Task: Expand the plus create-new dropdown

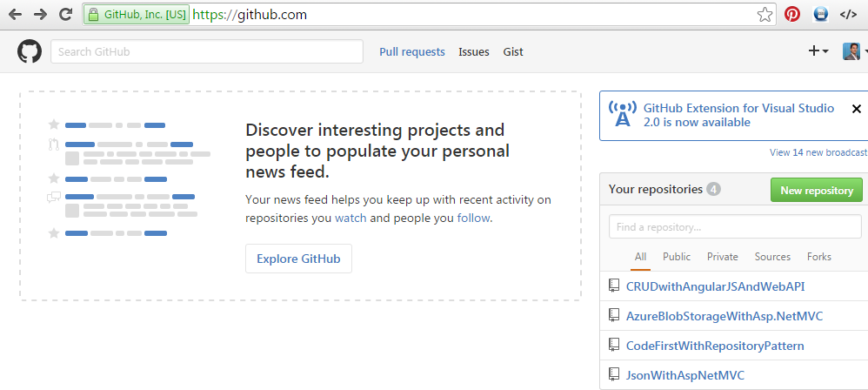Action: [818, 51]
